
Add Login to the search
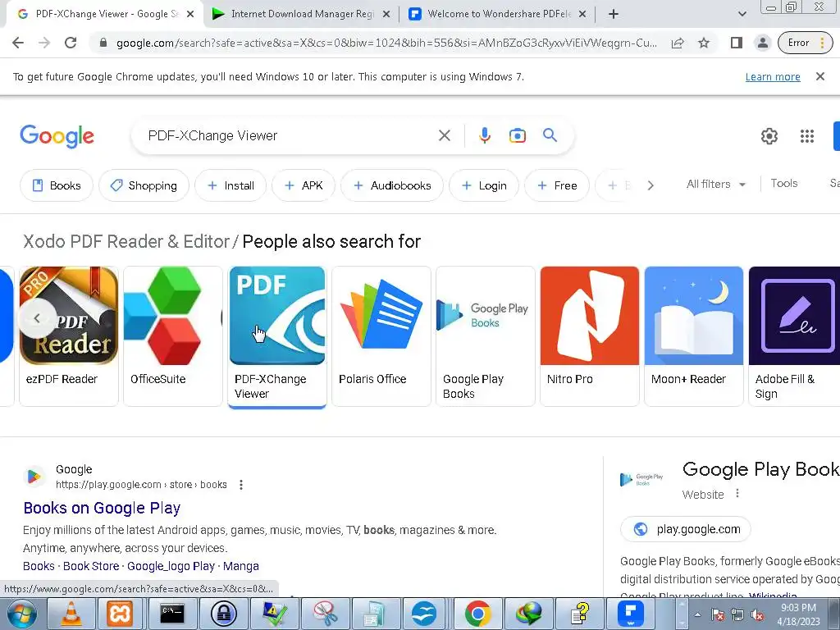(x=484, y=185)
